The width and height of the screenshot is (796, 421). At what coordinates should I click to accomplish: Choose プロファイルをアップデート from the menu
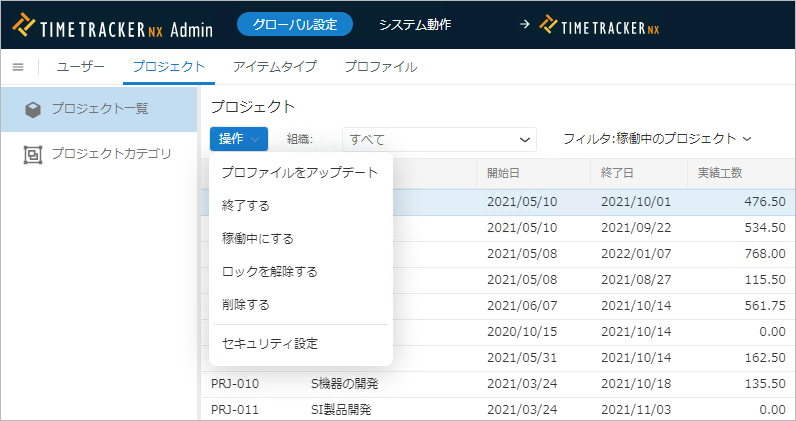pos(299,173)
